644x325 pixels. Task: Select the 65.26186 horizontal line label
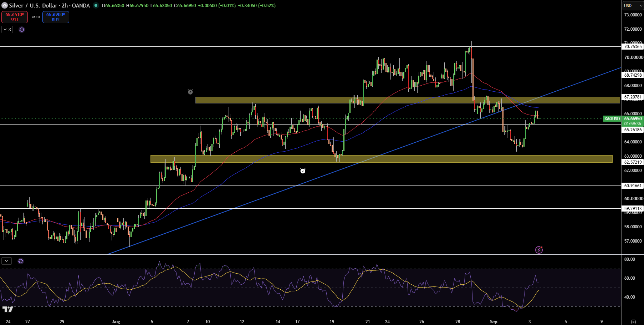[633, 130]
